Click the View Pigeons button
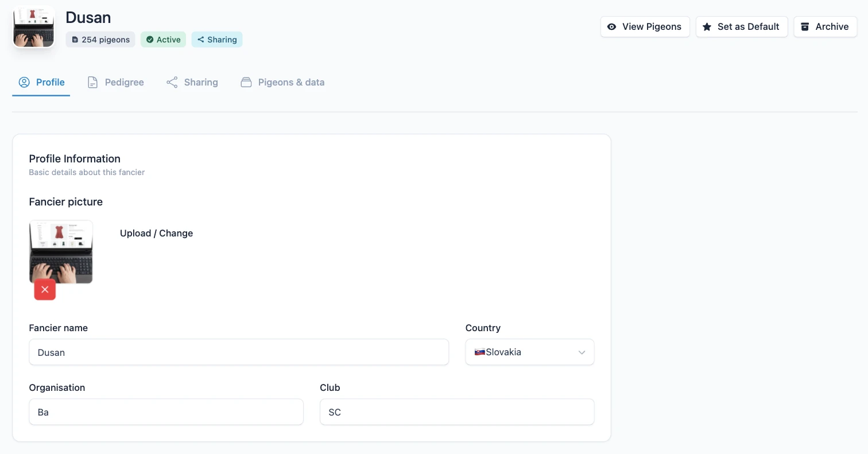 (x=645, y=26)
